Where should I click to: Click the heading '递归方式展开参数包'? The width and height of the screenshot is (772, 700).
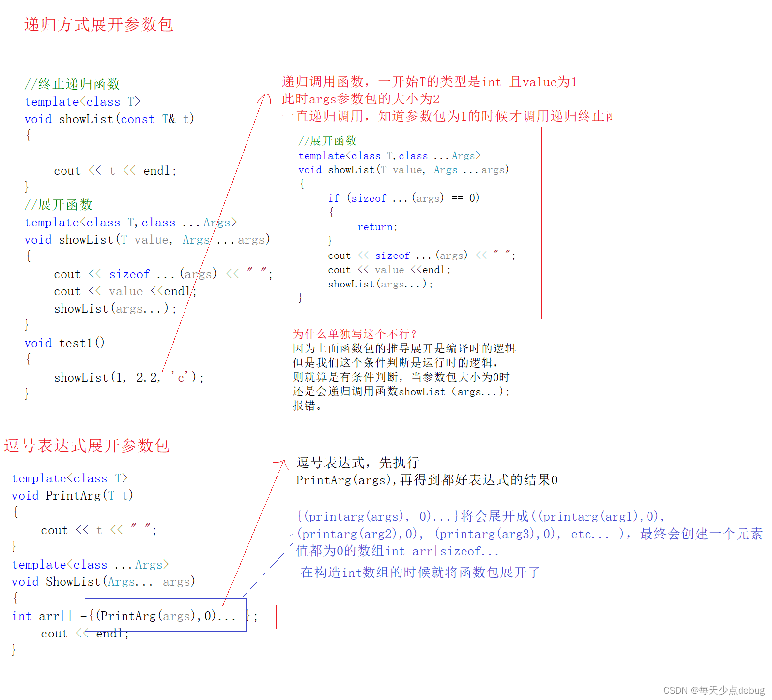pyautogui.click(x=98, y=24)
